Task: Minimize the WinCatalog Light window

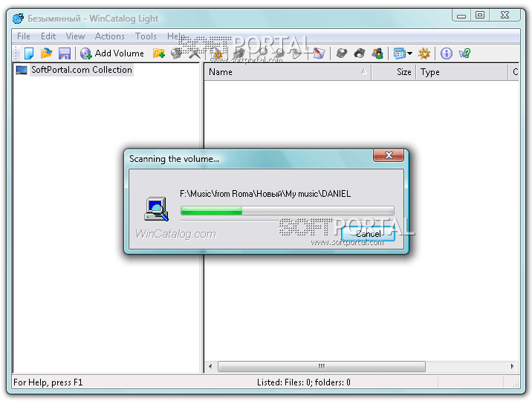Action: pyautogui.click(x=461, y=16)
